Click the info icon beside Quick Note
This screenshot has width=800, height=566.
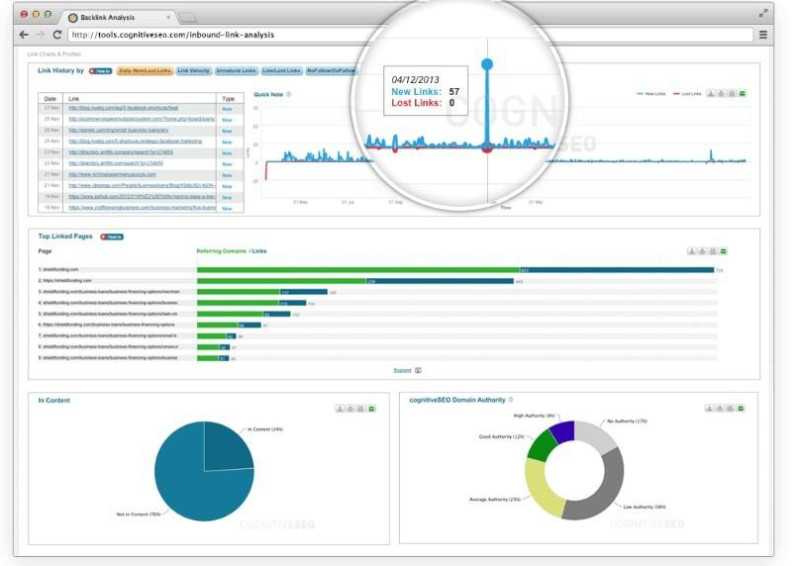pyautogui.click(x=289, y=94)
